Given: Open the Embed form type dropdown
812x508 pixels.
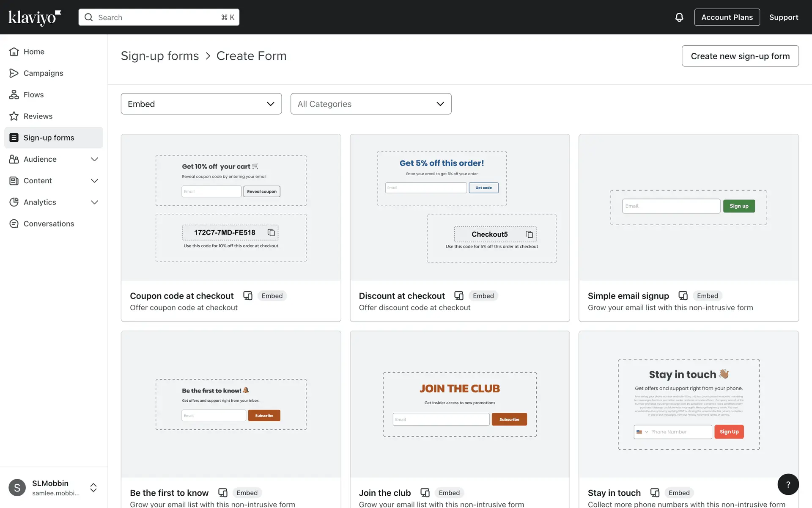Looking at the screenshot, I should [x=201, y=104].
